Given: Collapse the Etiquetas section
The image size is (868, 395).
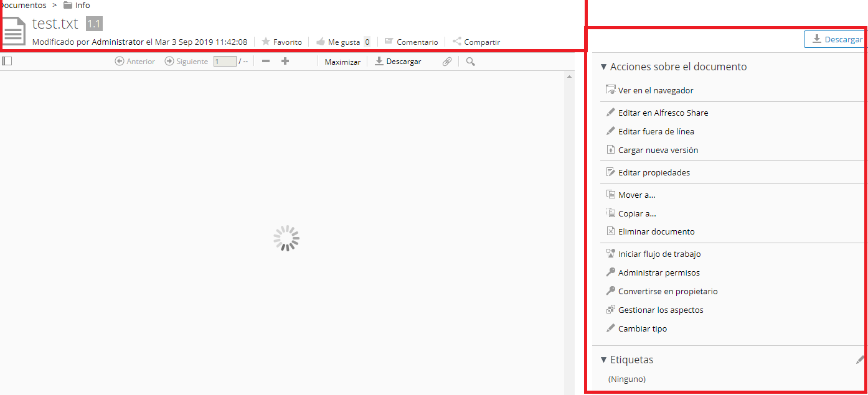Looking at the screenshot, I should 627,360.
